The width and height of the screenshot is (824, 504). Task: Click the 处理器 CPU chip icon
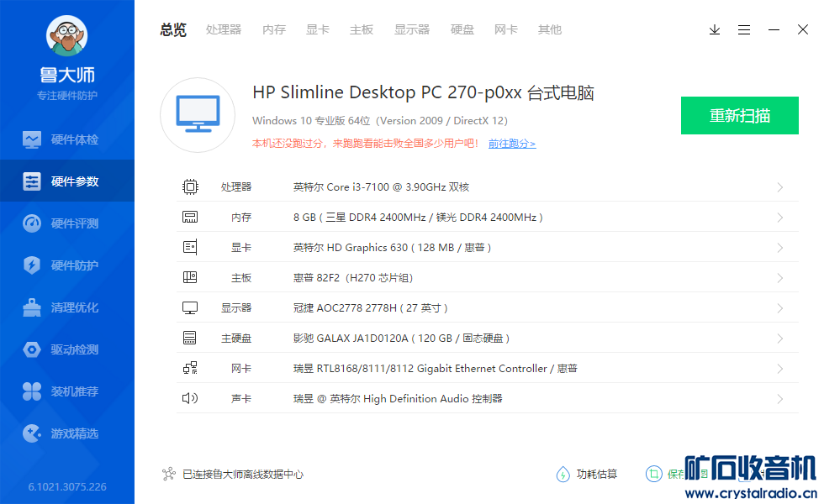click(190, 186)
